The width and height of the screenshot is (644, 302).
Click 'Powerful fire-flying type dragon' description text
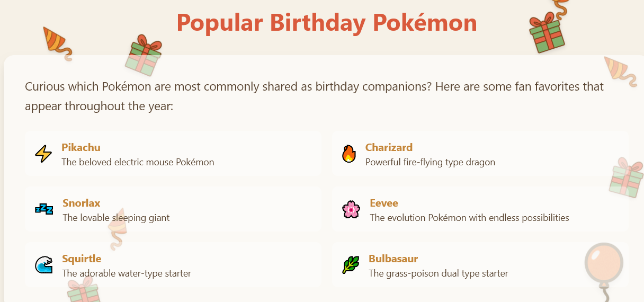[x=430, y=162]
